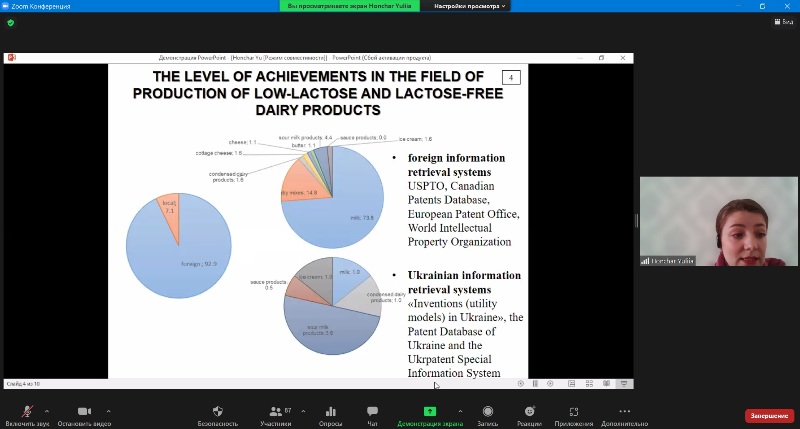800x429 pixels.
Task: Click 'Слайд 4 из 10' status text
Action: click(23, 384)
